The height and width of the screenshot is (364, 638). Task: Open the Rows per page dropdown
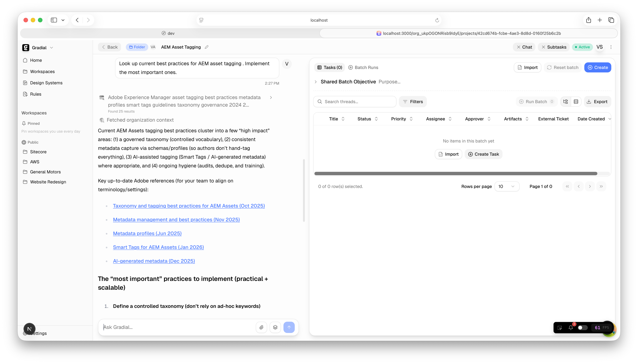pos(507,186)
